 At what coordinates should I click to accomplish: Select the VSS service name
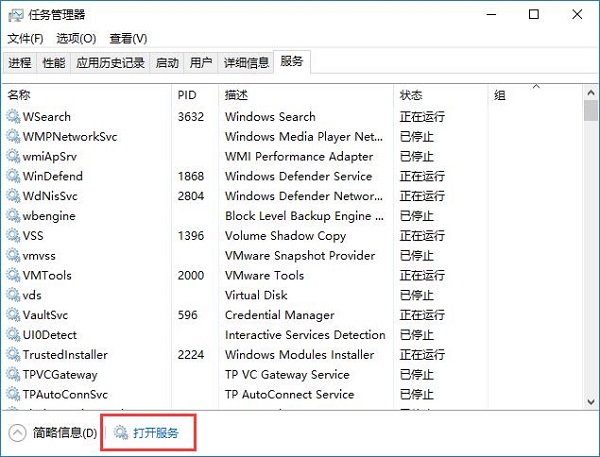[33, 235]
